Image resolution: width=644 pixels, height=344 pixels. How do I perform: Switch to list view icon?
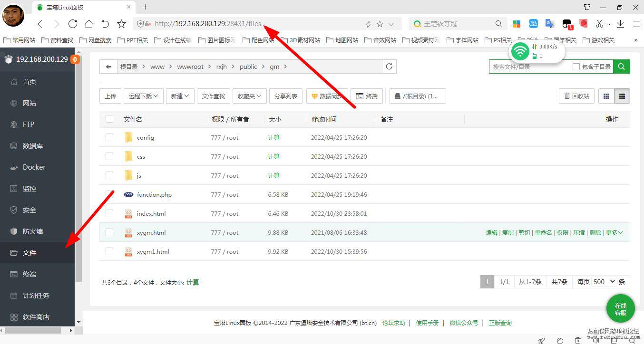pos(622,96)
